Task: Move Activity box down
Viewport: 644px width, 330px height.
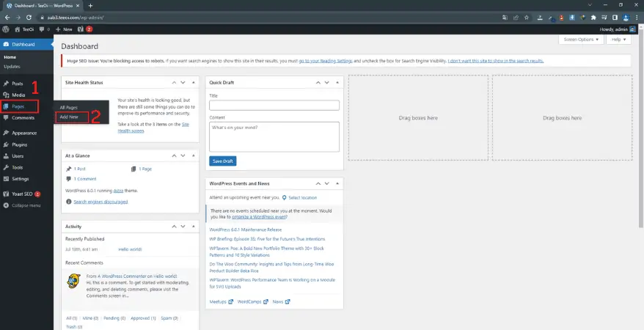Action: (x=183, y=227)
